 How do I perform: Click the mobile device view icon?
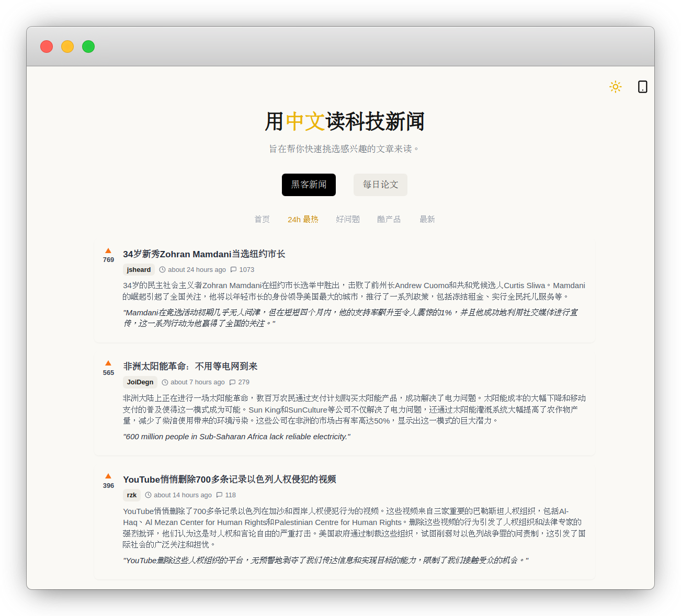coord(642,87)
